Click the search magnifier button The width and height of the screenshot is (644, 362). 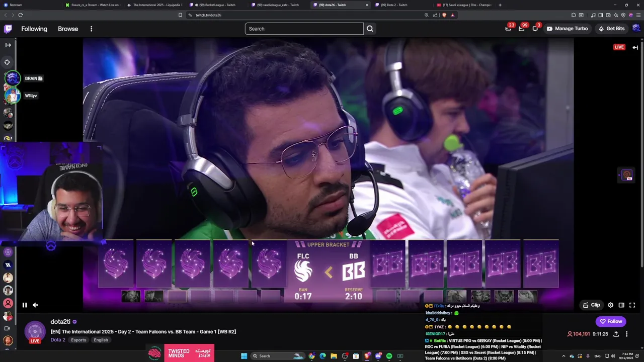[370, 29]
